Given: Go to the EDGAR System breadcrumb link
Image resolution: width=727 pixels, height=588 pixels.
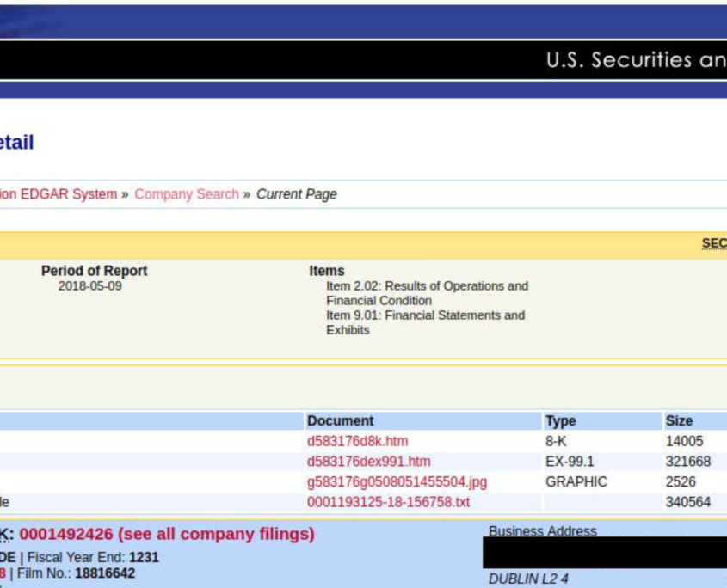Looking at the screenshot, I should 59,194.
